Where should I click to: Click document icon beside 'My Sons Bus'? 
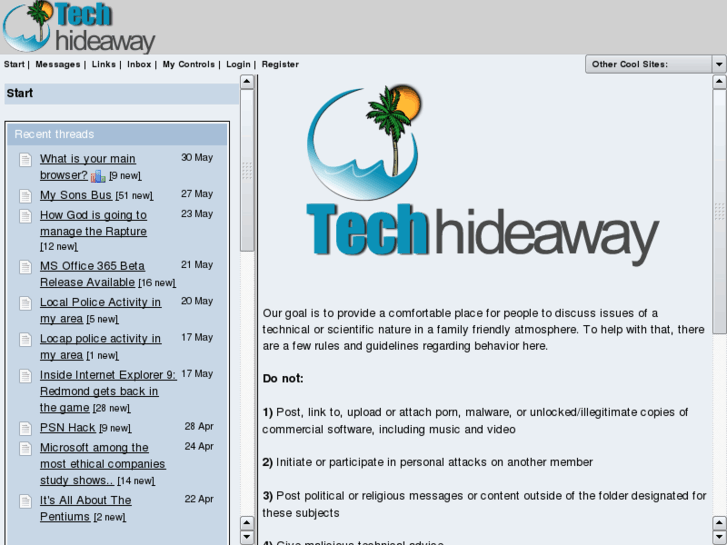[26, 196]
